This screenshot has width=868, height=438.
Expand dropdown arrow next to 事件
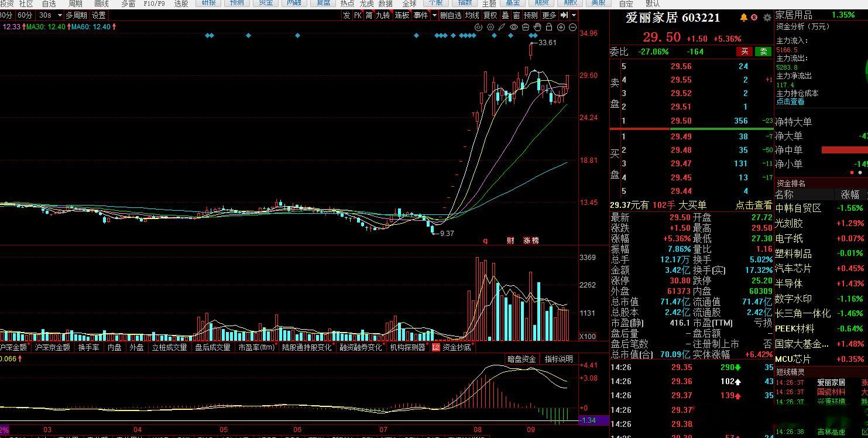point(434,15)
